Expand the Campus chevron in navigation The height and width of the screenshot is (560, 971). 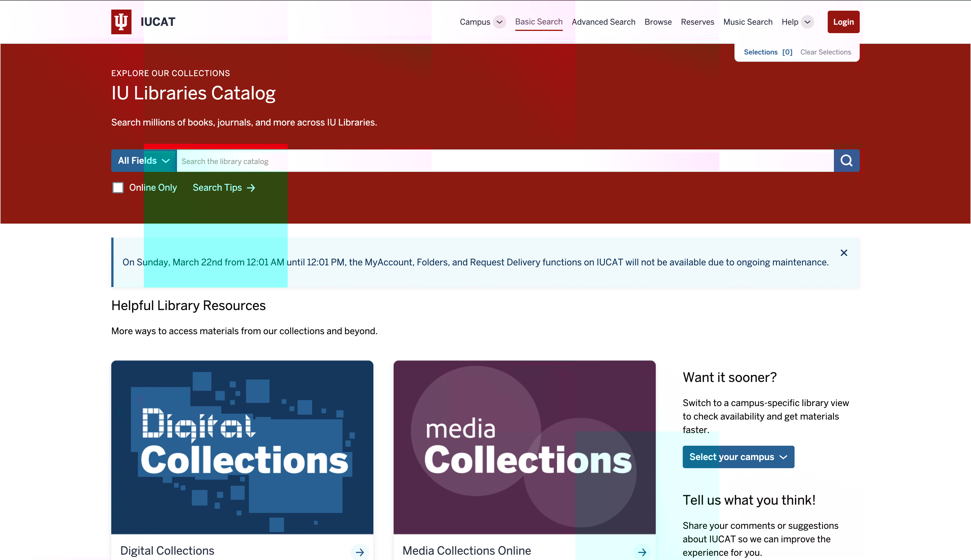pos(499,22)
